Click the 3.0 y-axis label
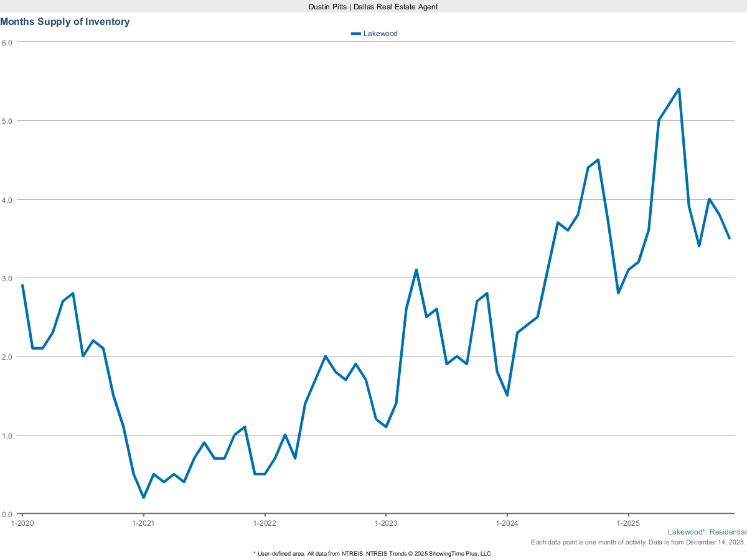This screenshot has height=560, width=747. tap(7, 278)
